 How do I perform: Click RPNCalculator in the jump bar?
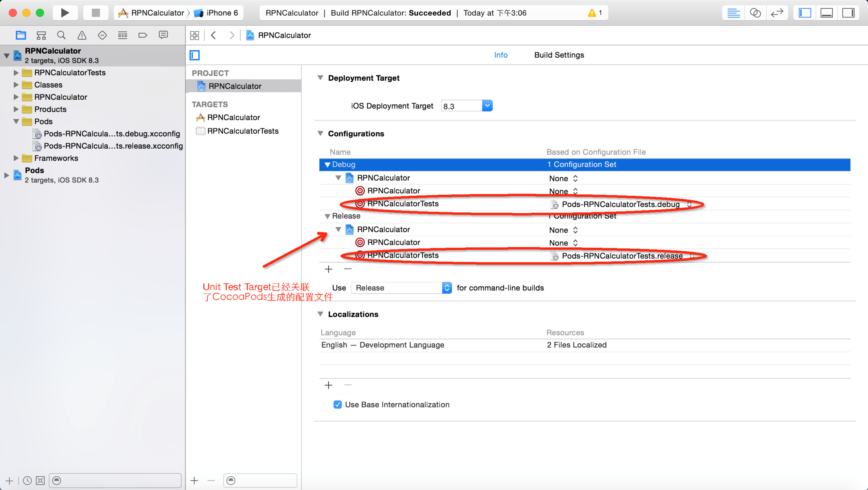(x=279, y=35)
